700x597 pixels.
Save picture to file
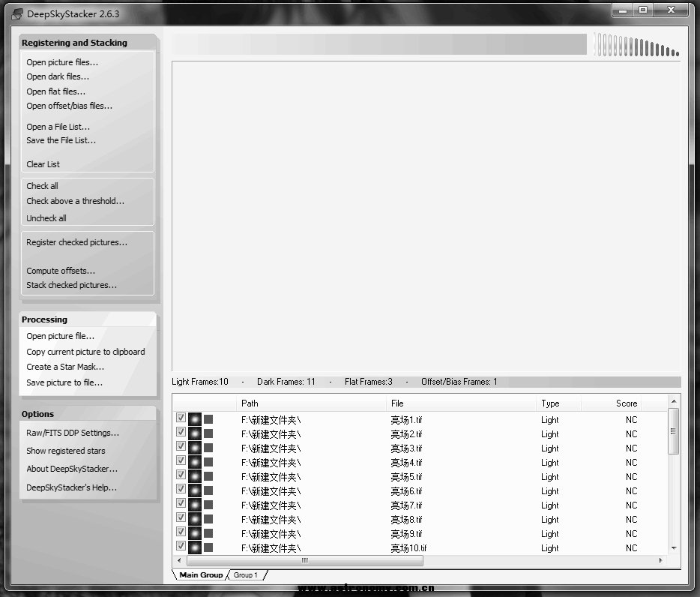[64, 382]
